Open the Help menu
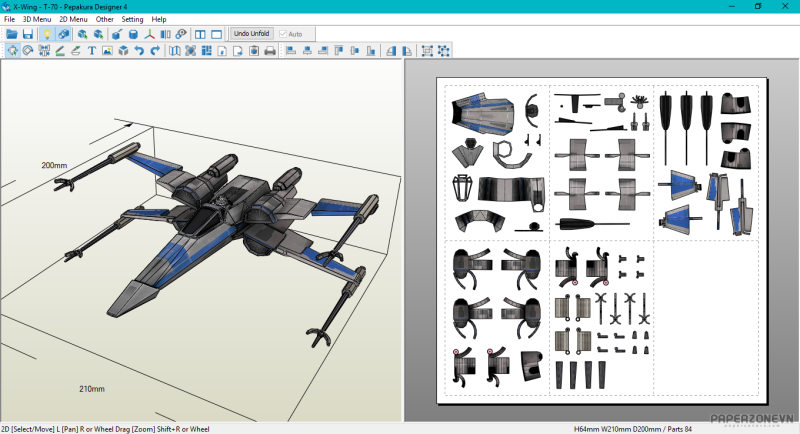Screen dimensions: 800x434 pyautogui.click(x=159, y=19)
